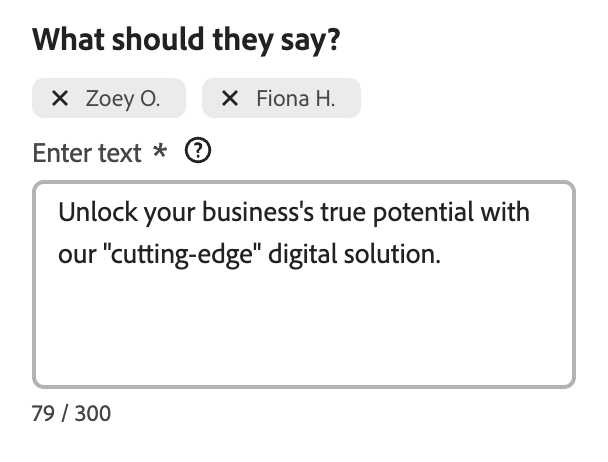
Task: Click the 'Enter text' field label
Action: pyautogui.click(x=87, y=152)
